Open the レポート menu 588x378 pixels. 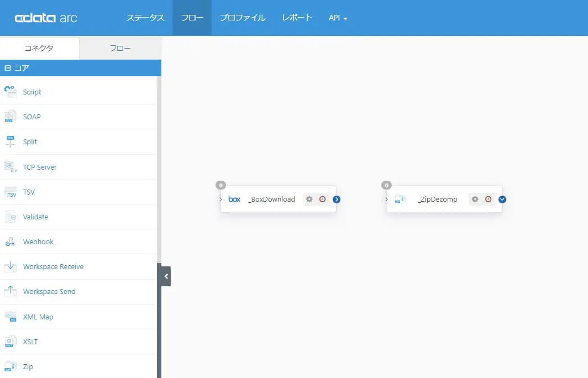(297, 18)
